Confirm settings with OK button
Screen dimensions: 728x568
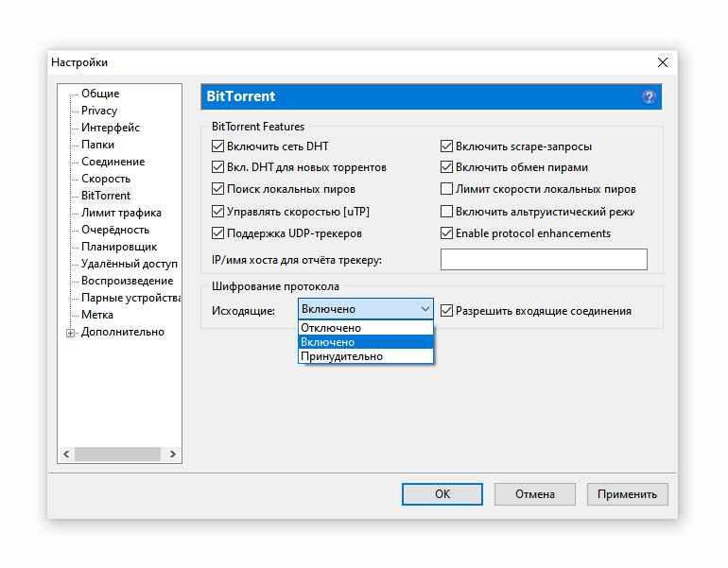pos(442,494)
